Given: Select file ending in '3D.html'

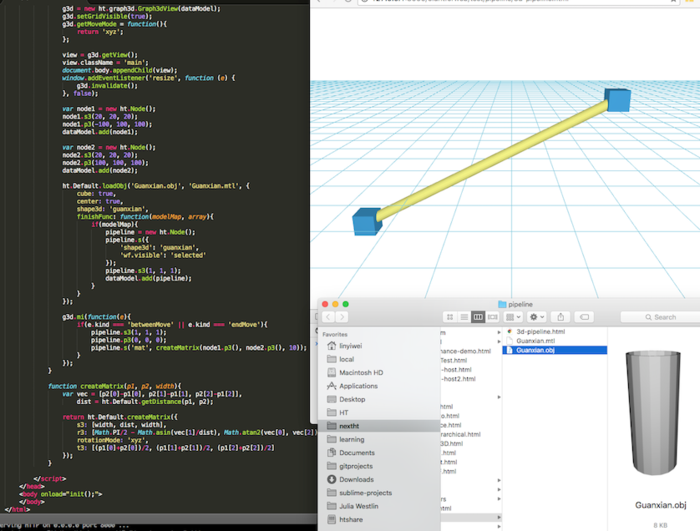Looking at the screenshot, I should 452,443.
